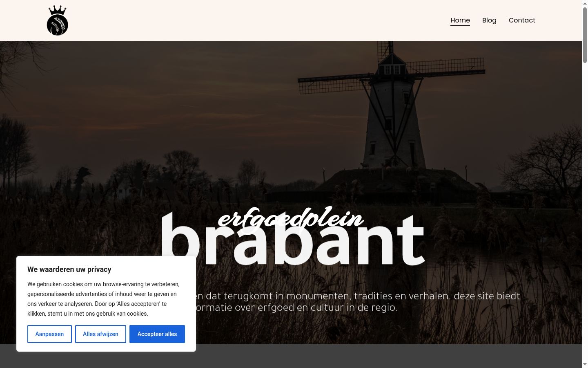Image resolution: width=588 pixels, height=368 pixels.
Task: Click the crowned wheat logo icon
Action: pyautogui.click(x=57, y=20)
